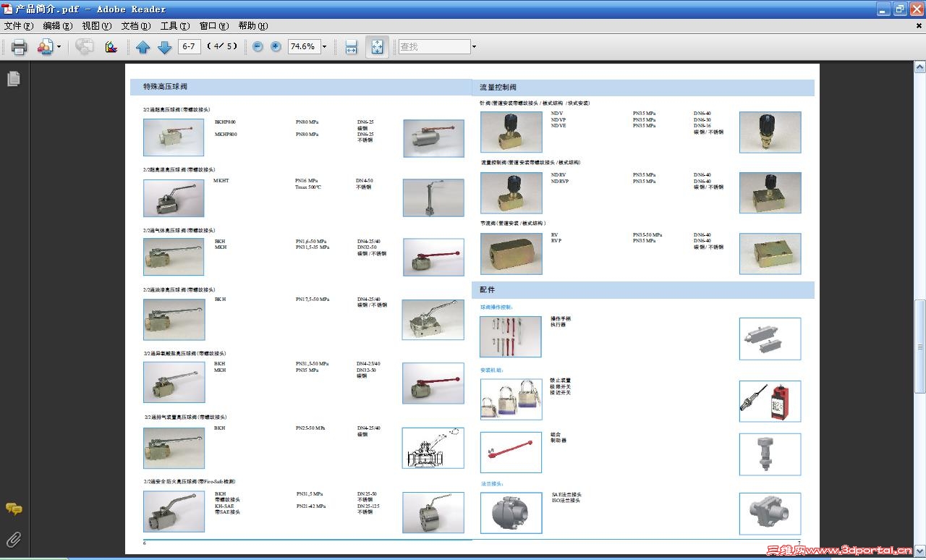Click the 锁止装置 label
This screenshot has height=560, width=926.
[x=561, y=381]
